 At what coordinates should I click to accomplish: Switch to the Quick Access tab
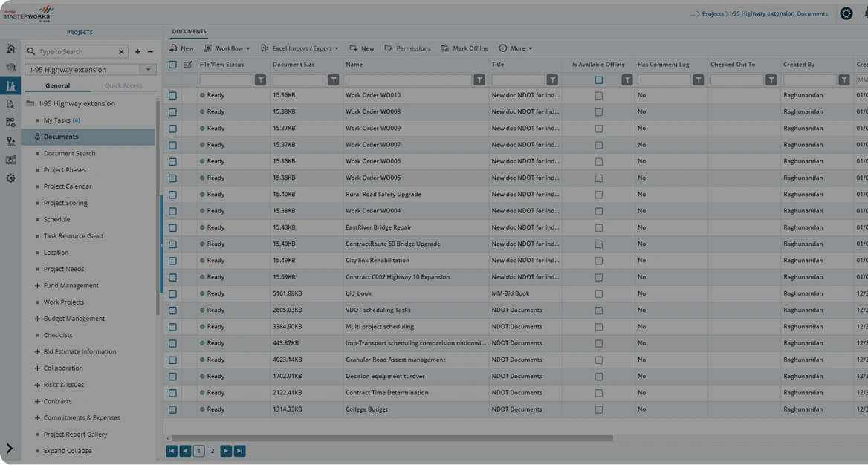click(x=123, y=86)
